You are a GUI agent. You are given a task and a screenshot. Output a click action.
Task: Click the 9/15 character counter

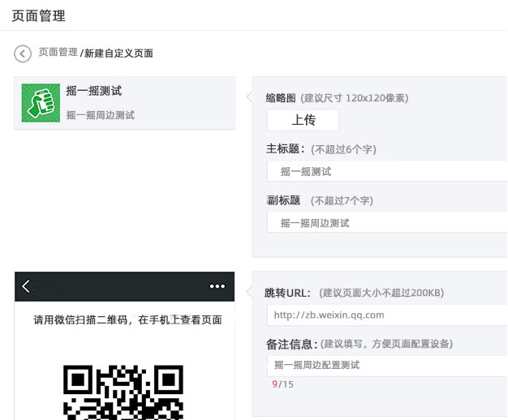coord(283,384)
